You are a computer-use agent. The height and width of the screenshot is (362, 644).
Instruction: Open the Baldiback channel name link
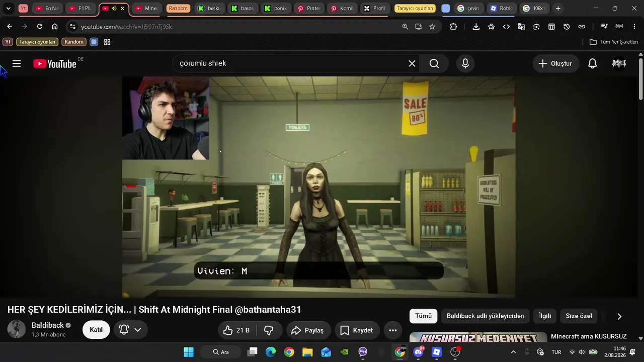48,325
